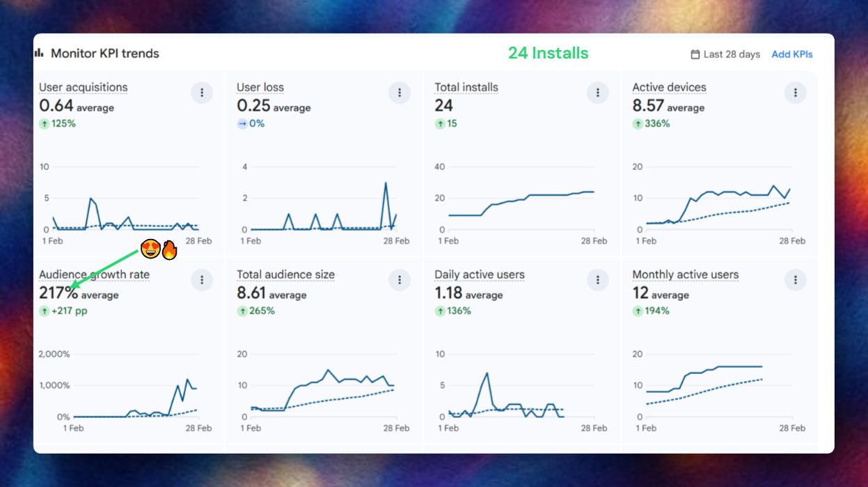The image size is (868, 487).
Task: Open the User loss three-dot menu
Action: click(400, 93)
